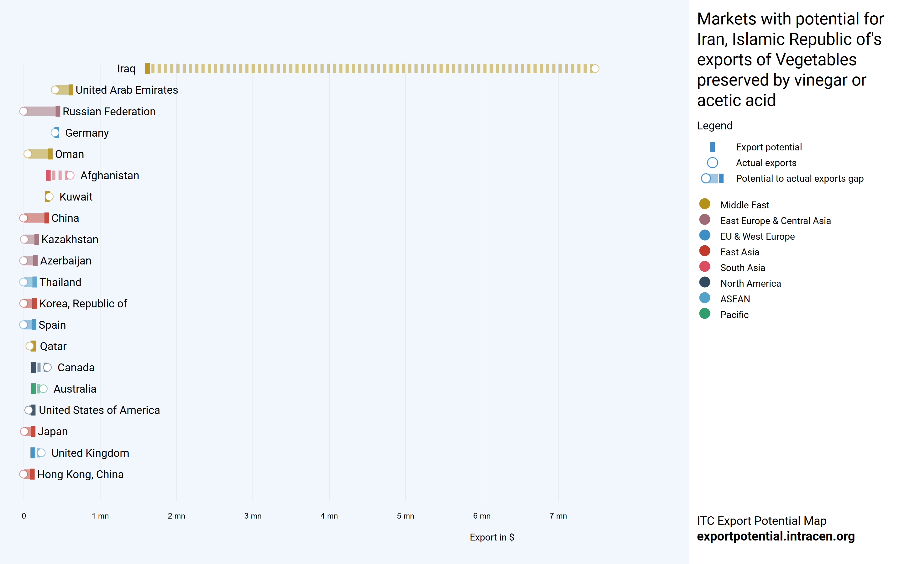Image resolution: width=924 pixels, height=564 pixels.
Task: Click the Export potential legend bar icon
Action: coord(712,147)
